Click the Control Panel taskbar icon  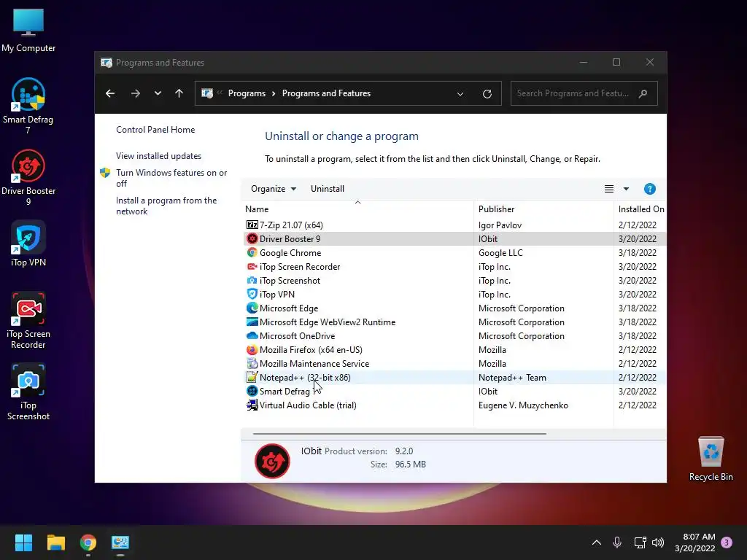coord(120,542)
